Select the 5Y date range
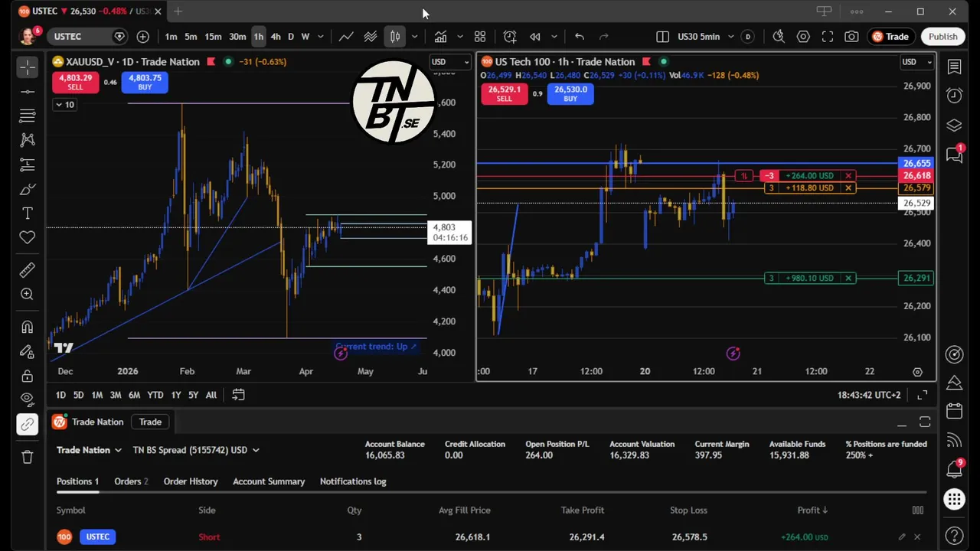Screen dimensions: 980x551 click(x=193, y=395)
